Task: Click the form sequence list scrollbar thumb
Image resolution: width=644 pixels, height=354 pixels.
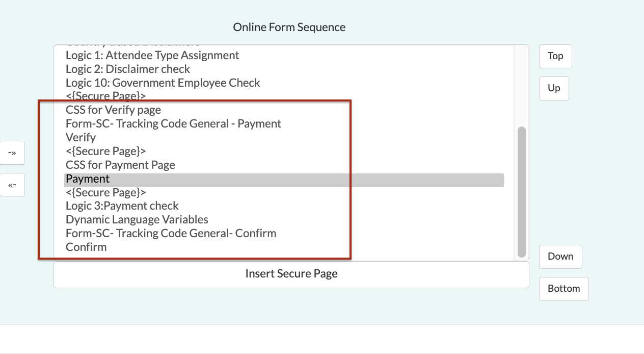Action: pyautogui.click(x=521, y=191)
